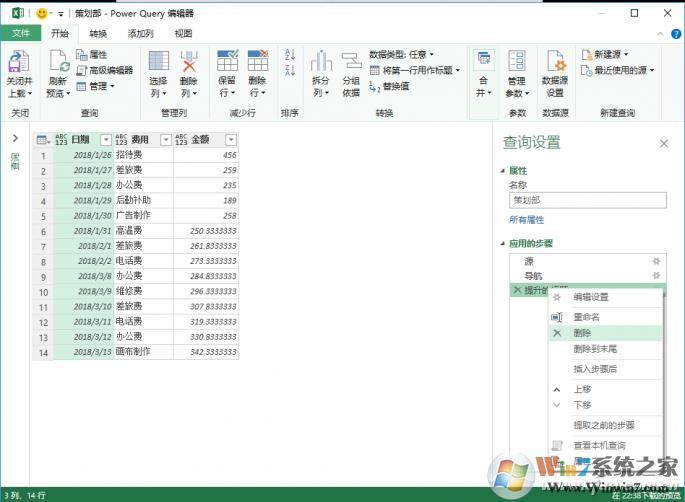The height and width of the screenshot is (502, 685).
Task: Open the 数据源设置 data source settings
Action: coord(554,63)
